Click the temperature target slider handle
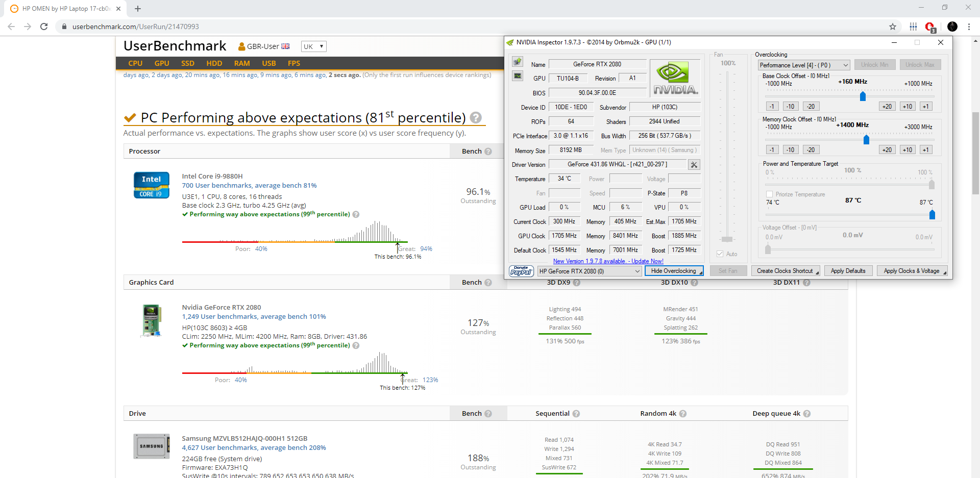 pyautogui.click(x=932, y=215)
